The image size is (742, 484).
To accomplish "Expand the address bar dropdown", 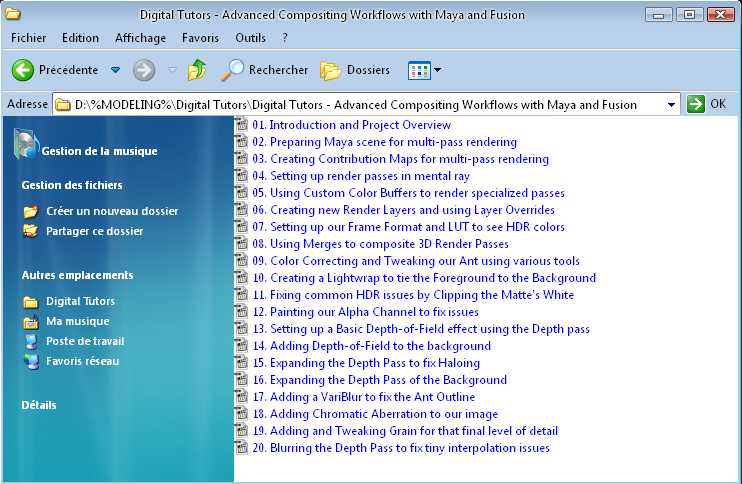I will click(671, 105).
